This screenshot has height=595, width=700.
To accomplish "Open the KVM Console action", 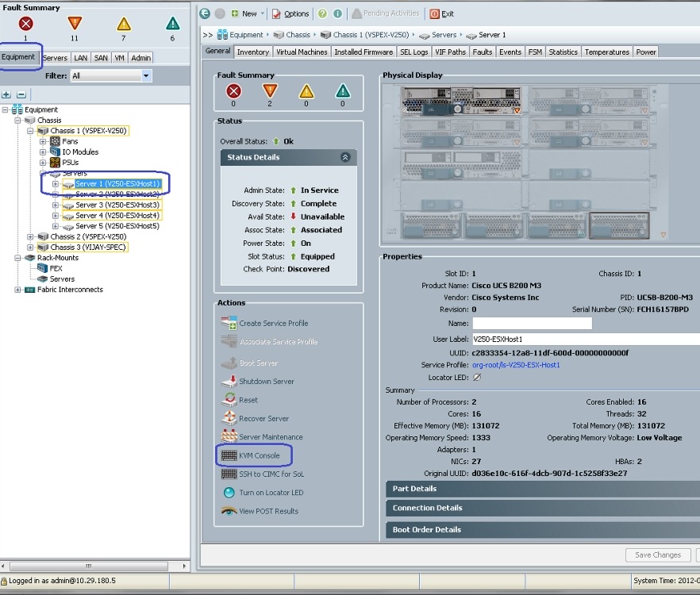I will point(259,455).
